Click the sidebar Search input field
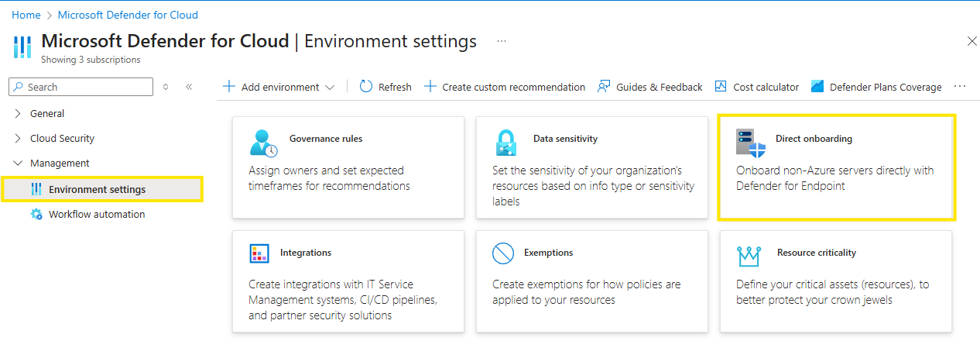The width and height of the screenshot is (980, 341). tap(81, 87)
